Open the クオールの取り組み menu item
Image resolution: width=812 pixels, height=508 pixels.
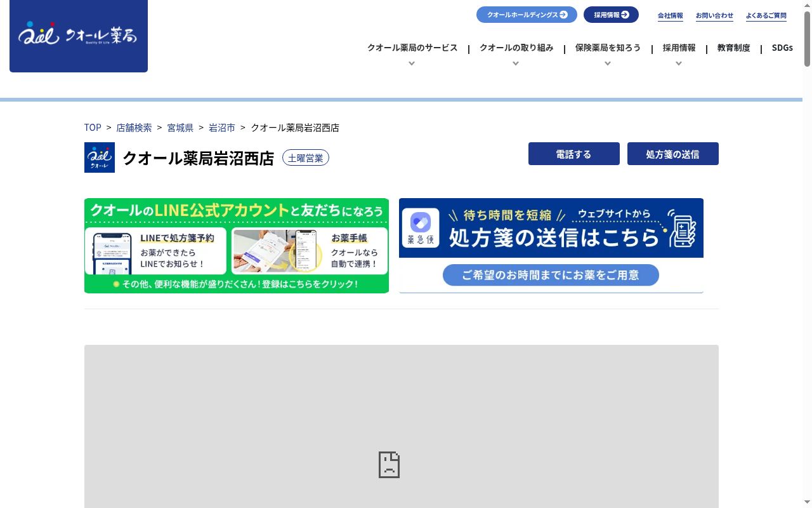point(516,48)
